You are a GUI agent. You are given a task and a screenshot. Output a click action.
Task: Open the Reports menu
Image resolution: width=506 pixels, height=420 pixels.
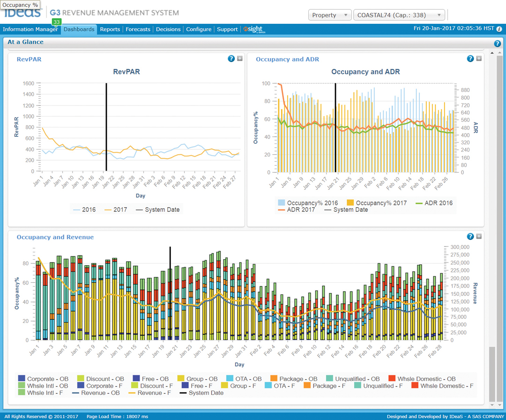point(110,29)
